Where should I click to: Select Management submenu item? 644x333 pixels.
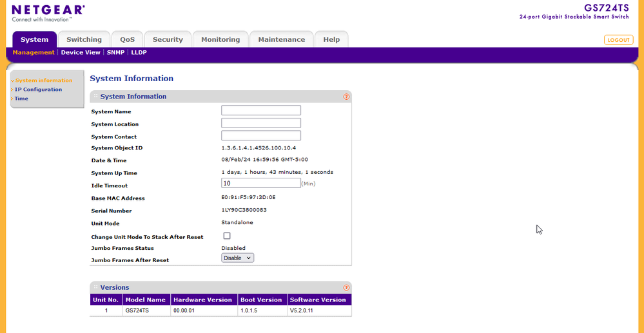(34, 53)
